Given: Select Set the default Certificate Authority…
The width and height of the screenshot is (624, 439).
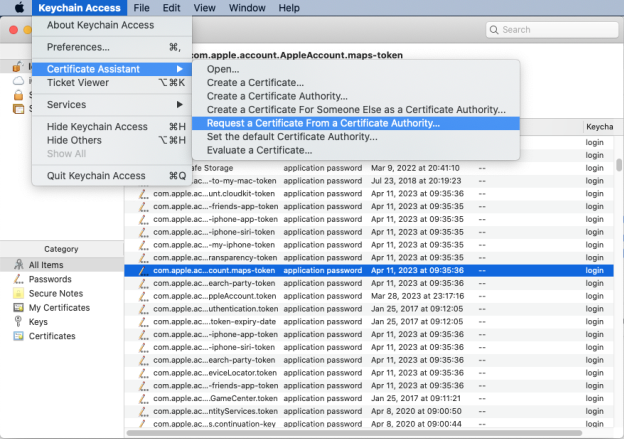Looking at the screenshot, I should 356,137.
